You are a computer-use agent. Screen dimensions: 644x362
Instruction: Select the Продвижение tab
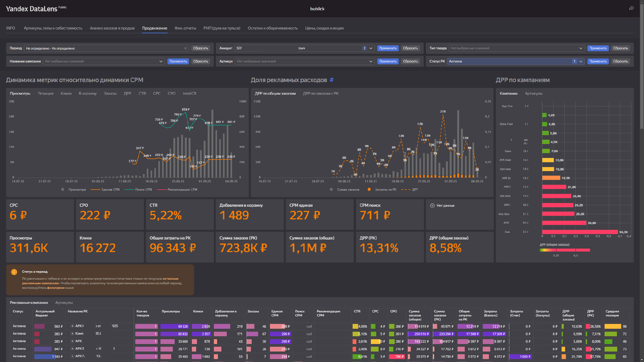pos(155,28)
